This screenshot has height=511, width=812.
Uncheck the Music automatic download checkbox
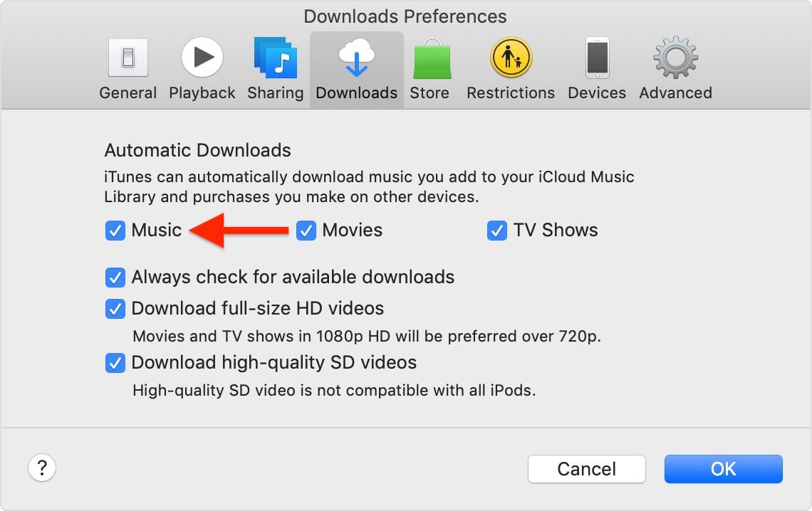115,231
